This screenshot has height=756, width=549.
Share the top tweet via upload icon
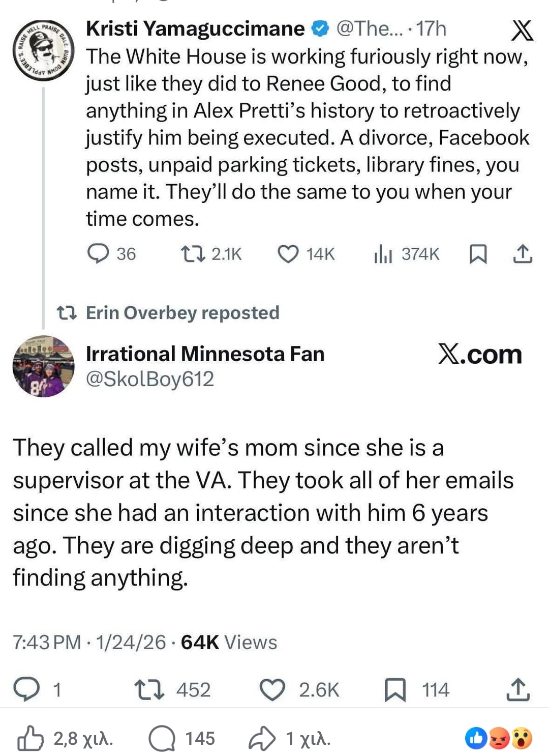(x=523, y=253)
